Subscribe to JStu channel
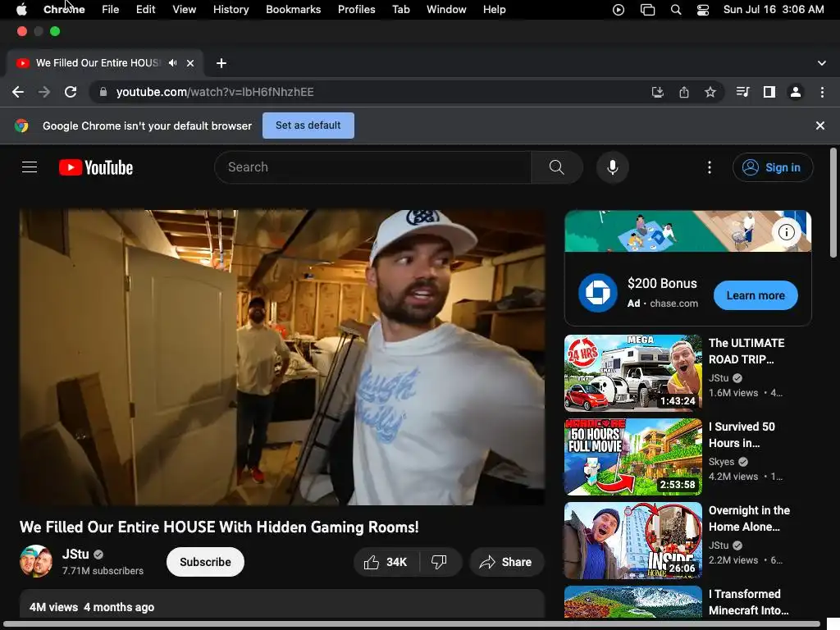 point(205,562)
